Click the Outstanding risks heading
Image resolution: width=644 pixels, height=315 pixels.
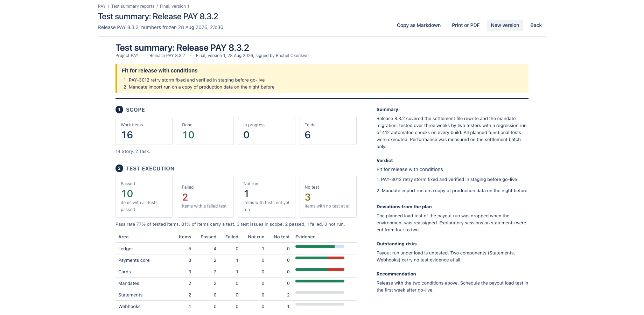[397, 244]
